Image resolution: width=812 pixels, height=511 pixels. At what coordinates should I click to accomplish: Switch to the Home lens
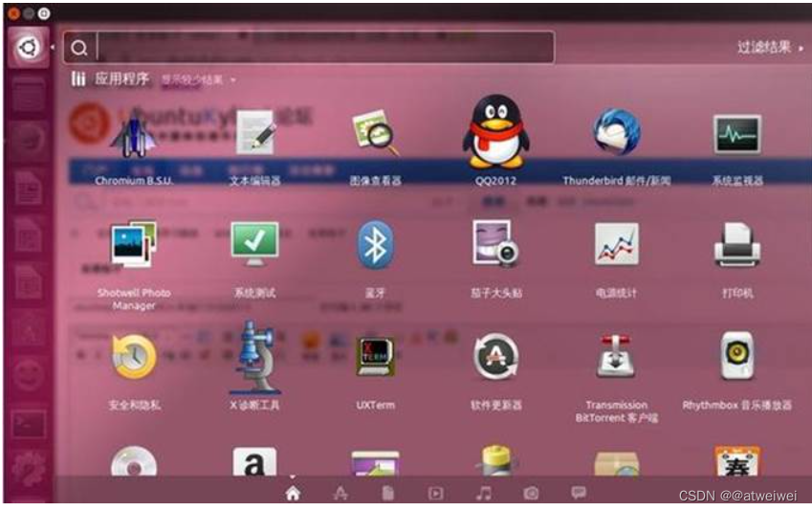tap(293, 493)
